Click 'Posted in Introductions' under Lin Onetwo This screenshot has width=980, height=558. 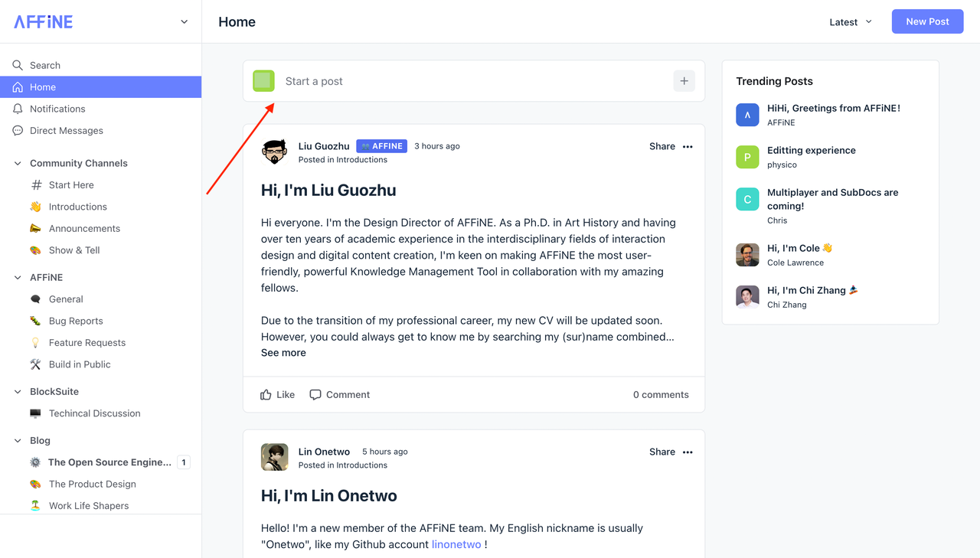[x=343, y=465]
